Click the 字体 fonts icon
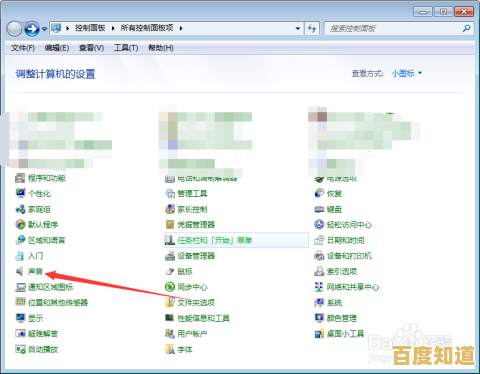 [x=170, y=349]
